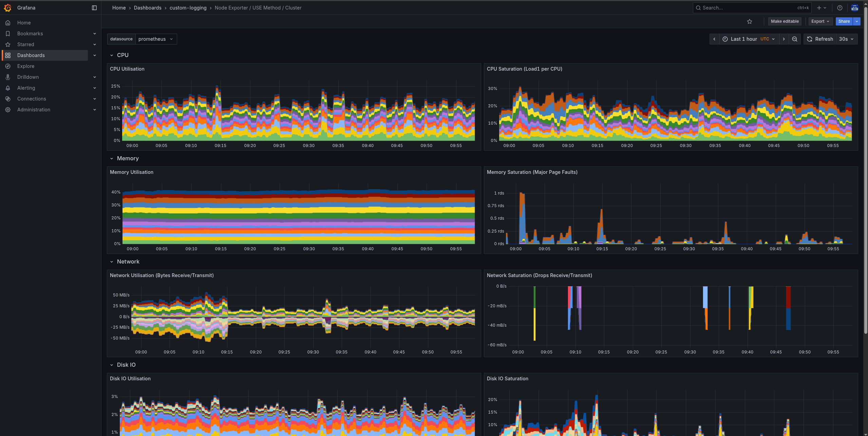
Task: Open the Share options
Action: coord(844,21)
